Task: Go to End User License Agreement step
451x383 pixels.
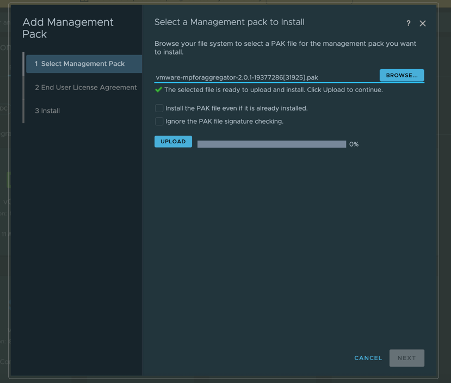Action: 86,87
